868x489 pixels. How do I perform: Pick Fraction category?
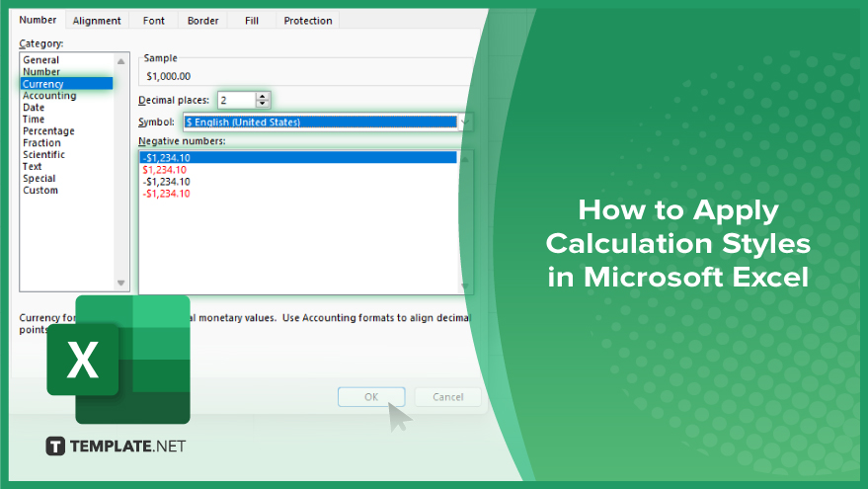pos(41,143)
